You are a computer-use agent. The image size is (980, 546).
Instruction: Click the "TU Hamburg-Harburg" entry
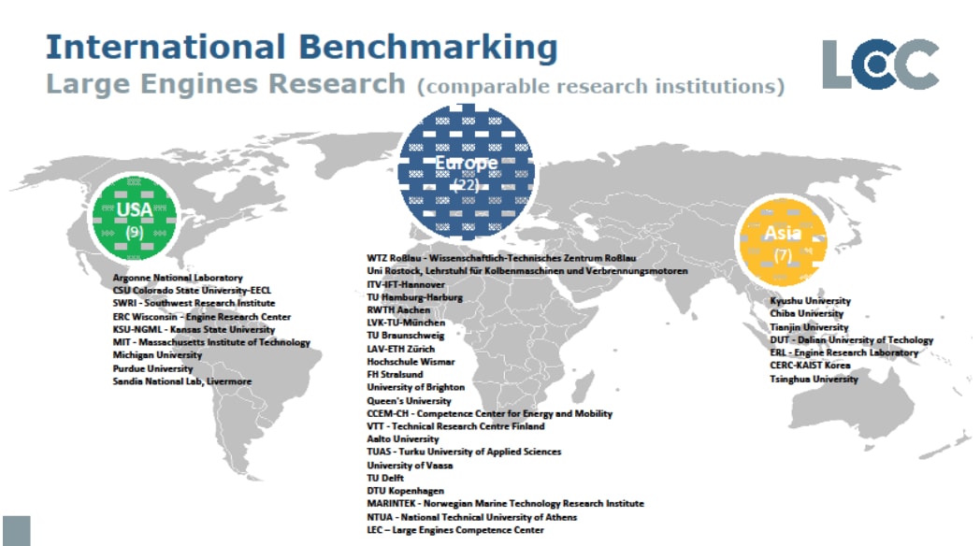pos(414,297)
